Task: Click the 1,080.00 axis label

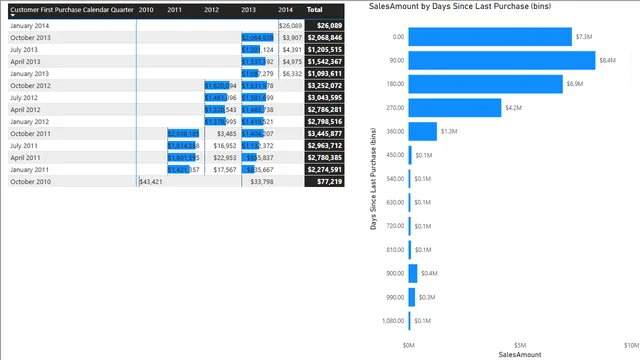Action: pyautogui.click(x=393, y=321)
